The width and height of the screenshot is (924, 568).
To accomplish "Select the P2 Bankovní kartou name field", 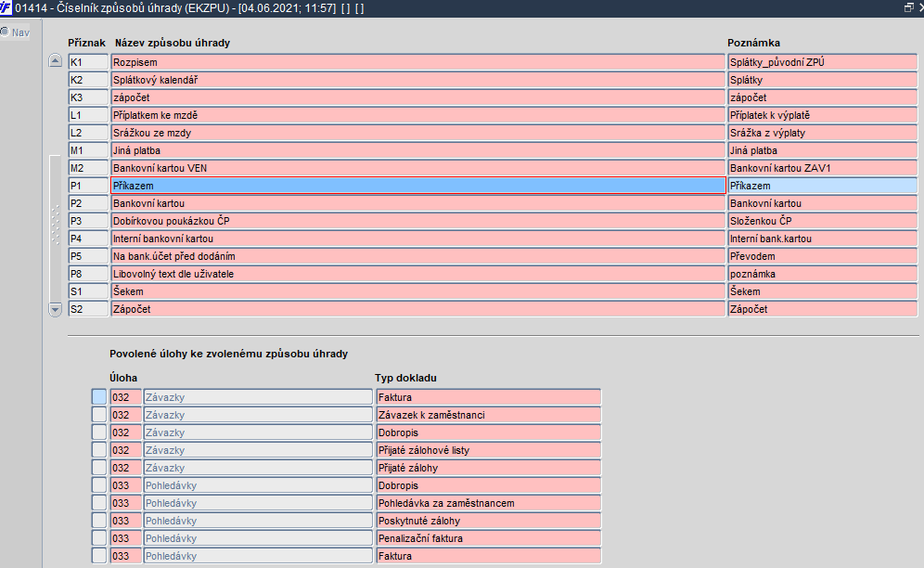I will (417, 203).
